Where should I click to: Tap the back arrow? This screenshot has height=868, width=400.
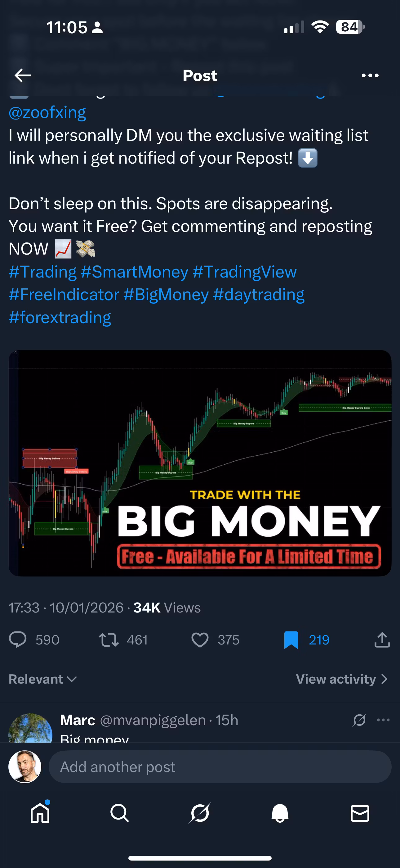click(23, 75)
